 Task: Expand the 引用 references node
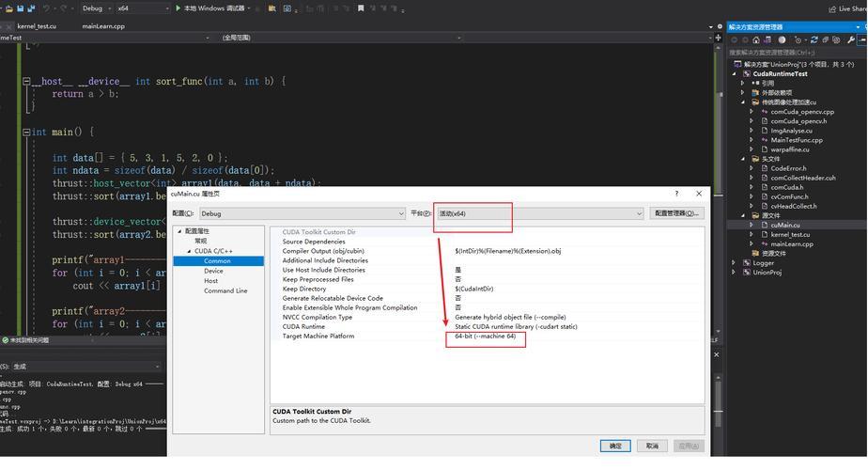743,83
